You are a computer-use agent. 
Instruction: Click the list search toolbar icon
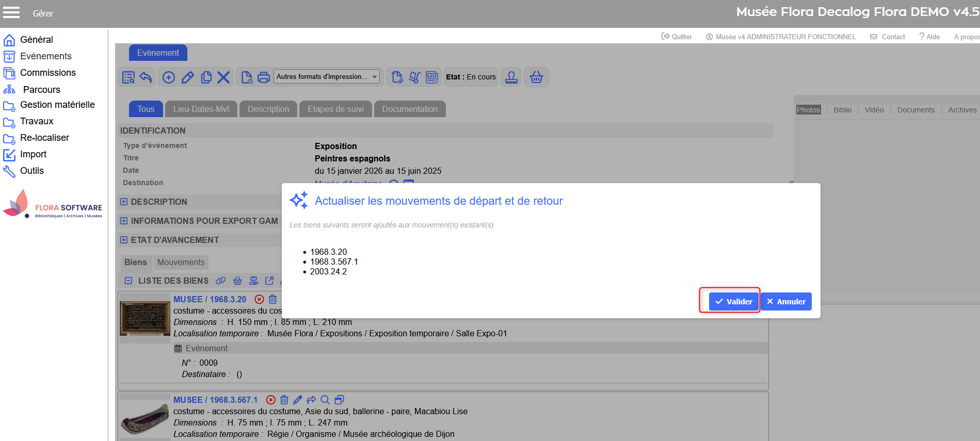128,77
